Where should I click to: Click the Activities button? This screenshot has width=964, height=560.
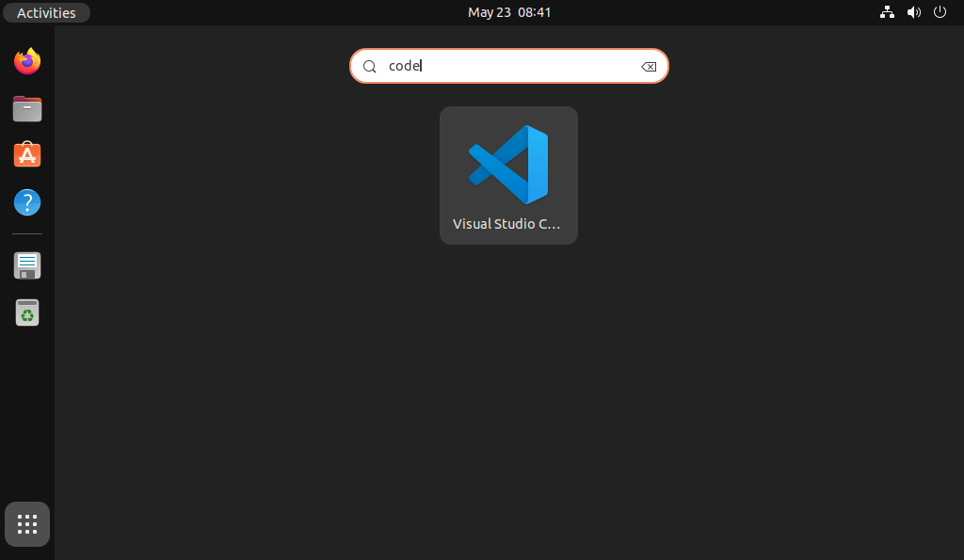[x=45, y=12]
